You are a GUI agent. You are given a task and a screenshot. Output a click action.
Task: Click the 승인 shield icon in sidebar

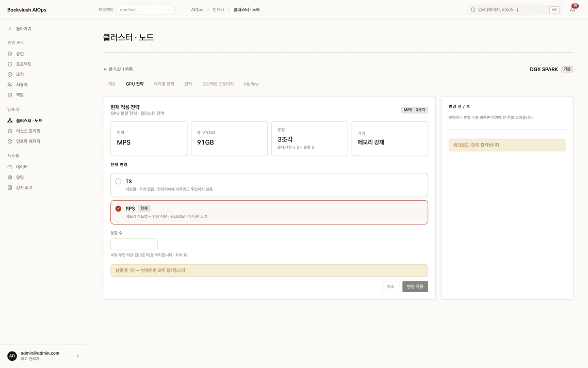tap(10, 54)
